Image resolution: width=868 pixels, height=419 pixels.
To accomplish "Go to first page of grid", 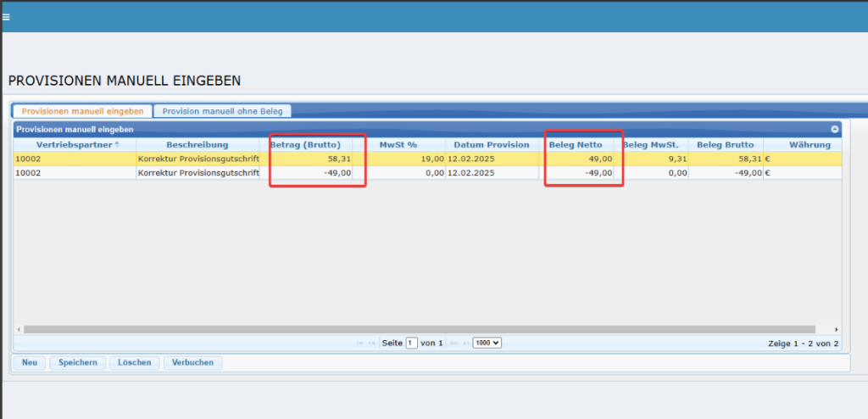I will point(360,343).
